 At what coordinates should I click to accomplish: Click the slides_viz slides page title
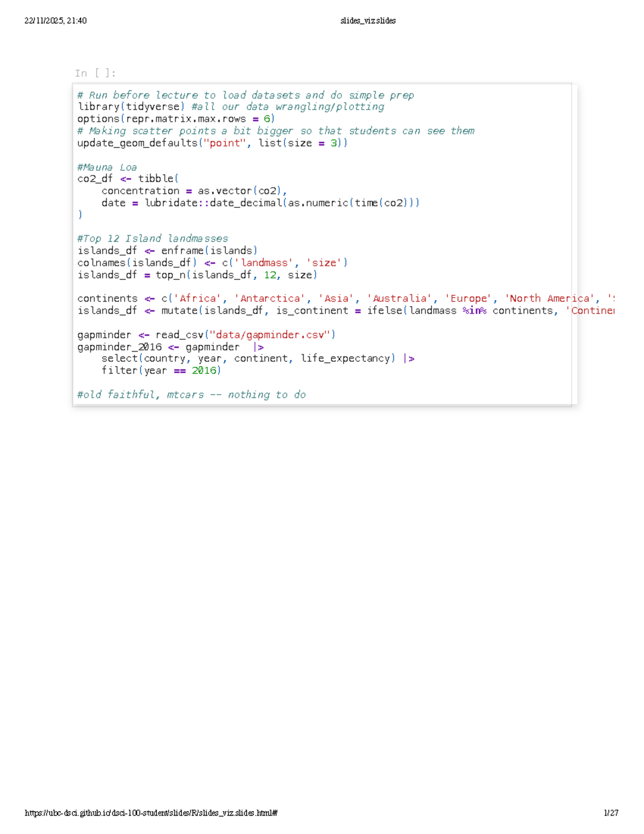pos(368,20)
